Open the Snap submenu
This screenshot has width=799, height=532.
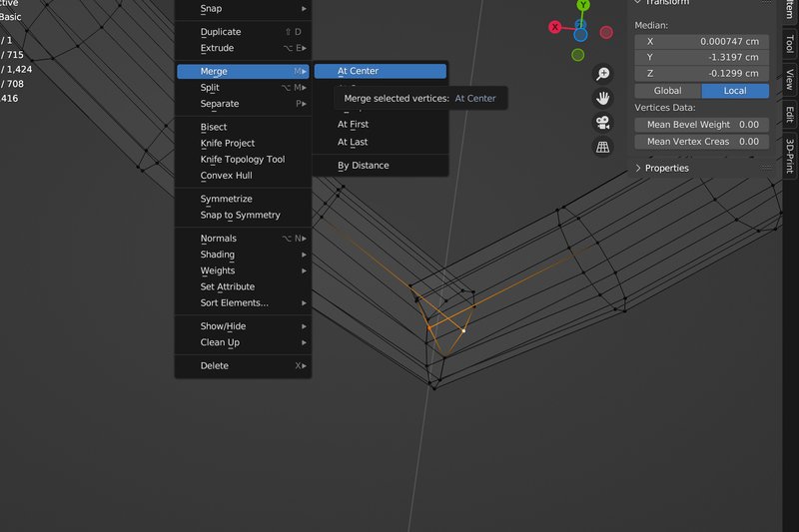click(x=243, y=9)
